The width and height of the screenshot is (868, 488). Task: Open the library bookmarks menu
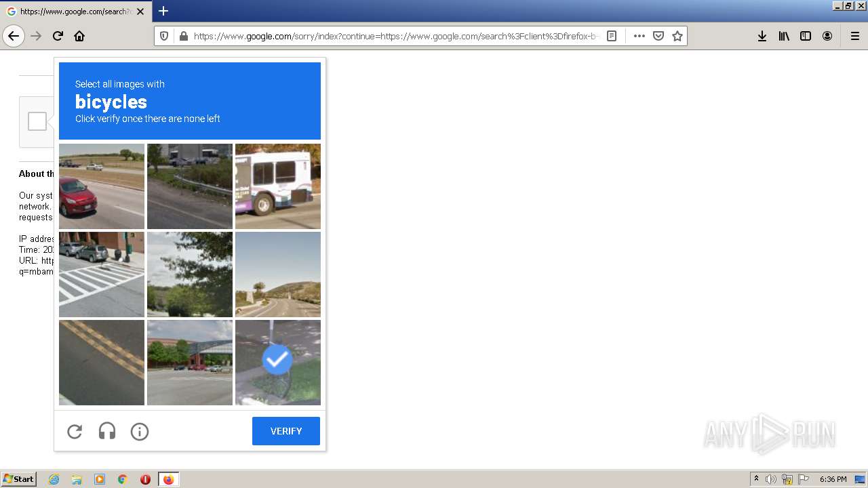point(784,36)
